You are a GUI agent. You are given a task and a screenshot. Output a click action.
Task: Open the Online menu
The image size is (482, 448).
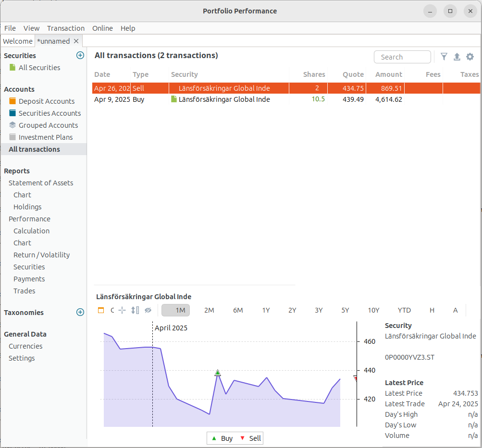pos(102,28)
